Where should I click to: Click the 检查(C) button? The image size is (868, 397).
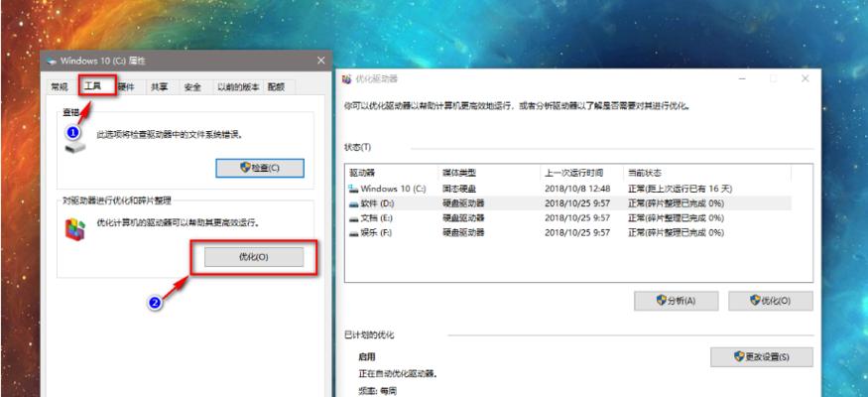click(260, 168)
